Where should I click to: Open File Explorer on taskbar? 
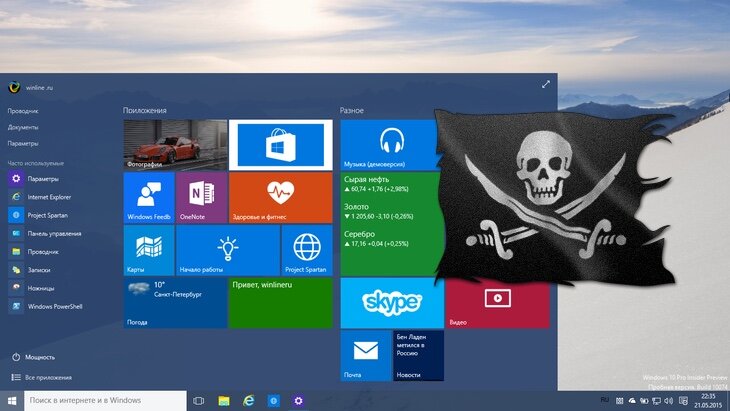pyautogui.click(x=224, y=401)
